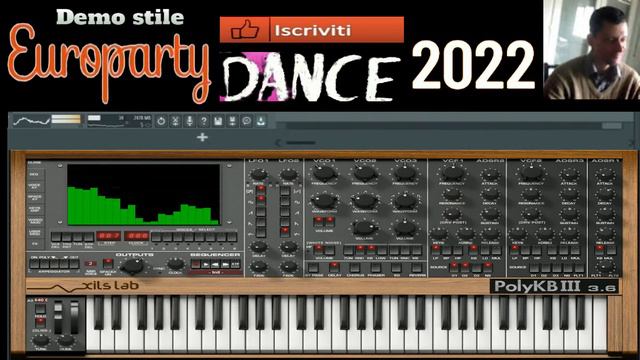640x360 pixels.
Task: Click the large Outputs volume knob
Action: pos(132,267)
